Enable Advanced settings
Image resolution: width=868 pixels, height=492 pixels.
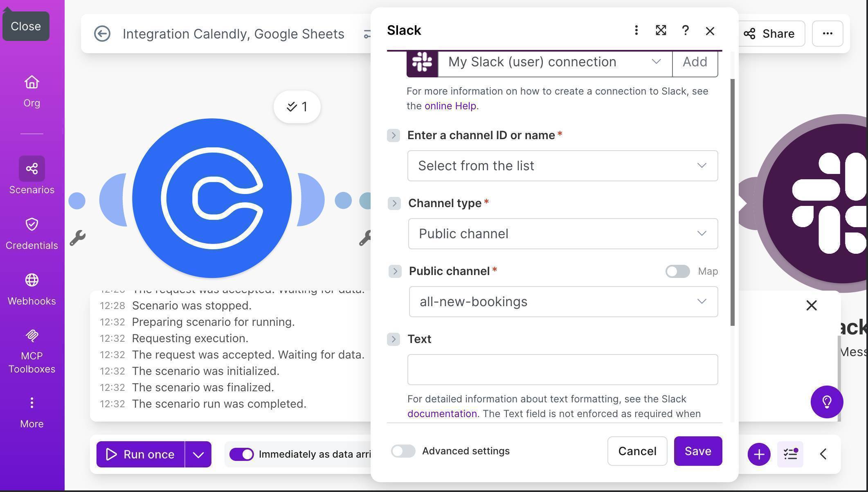(403, 451)
